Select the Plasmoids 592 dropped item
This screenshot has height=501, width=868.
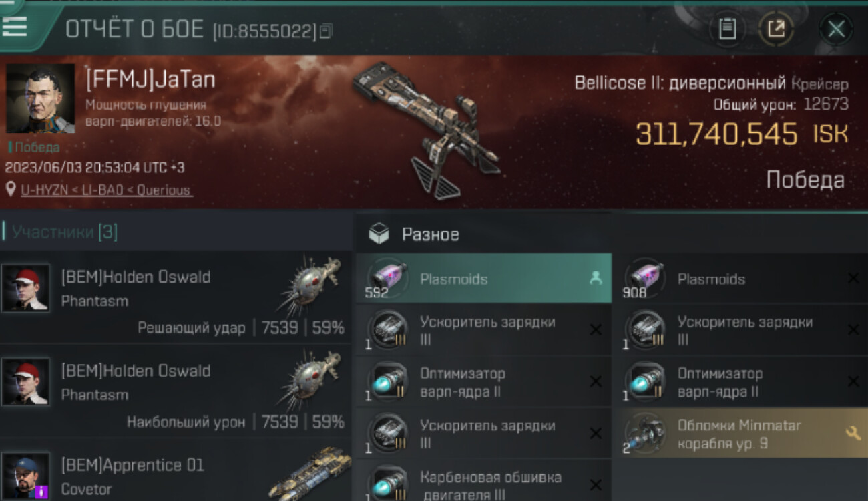coord(483,279)
